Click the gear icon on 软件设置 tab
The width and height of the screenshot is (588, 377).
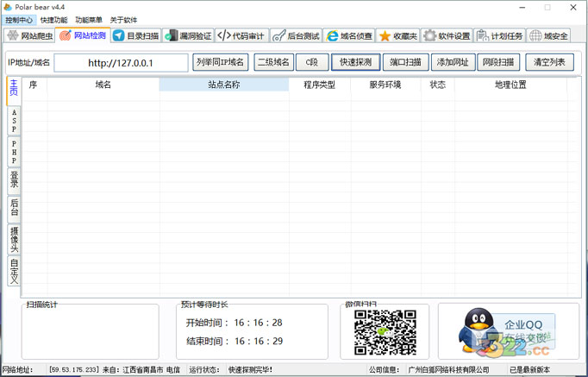(x=429, y=36)
